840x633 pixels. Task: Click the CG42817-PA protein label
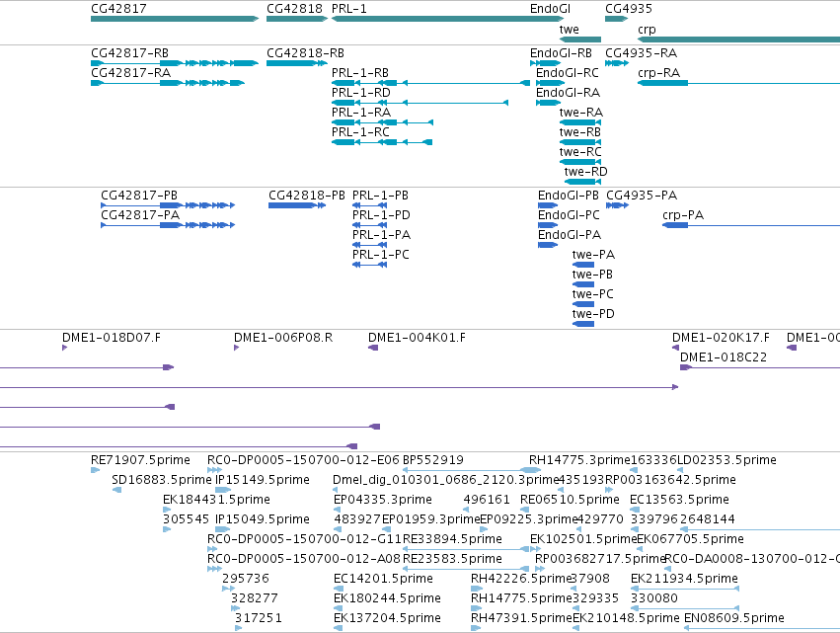coord(140,215)
